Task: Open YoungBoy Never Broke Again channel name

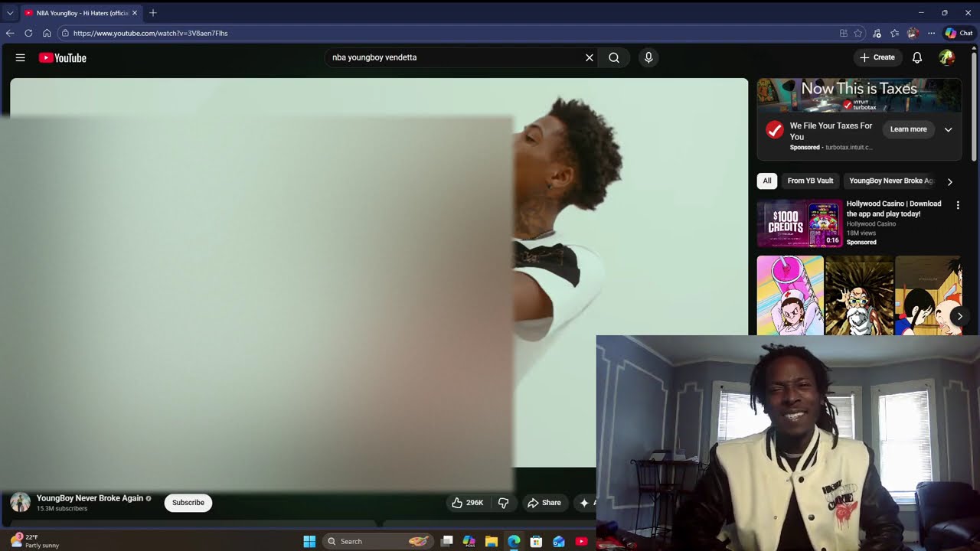Action: pyautogui.click(x=90, y=498)
